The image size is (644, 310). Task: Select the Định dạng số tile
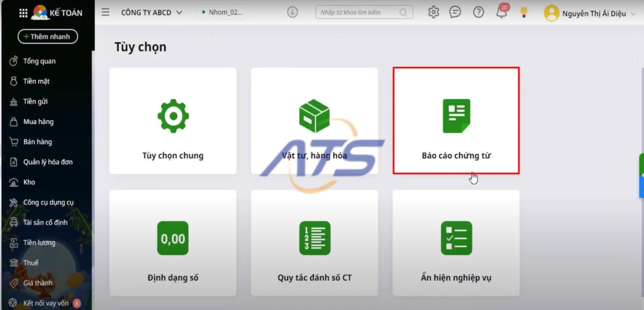point(173,243)
